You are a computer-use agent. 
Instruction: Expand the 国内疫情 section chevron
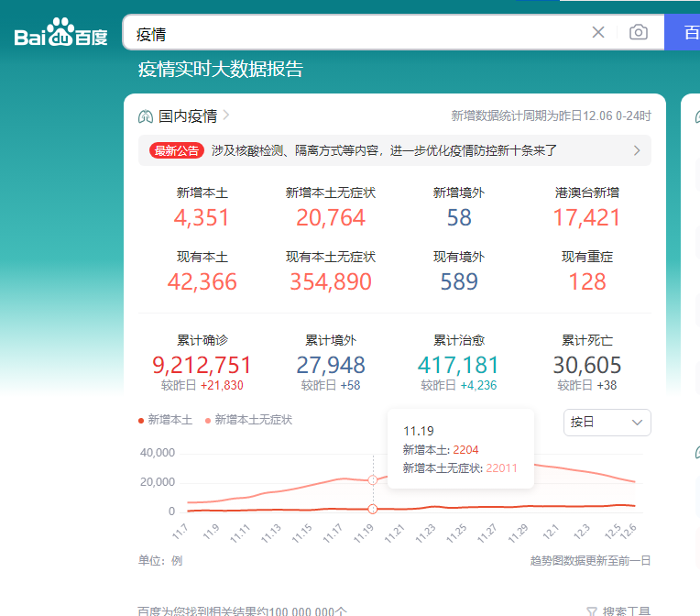pos(226,116)
